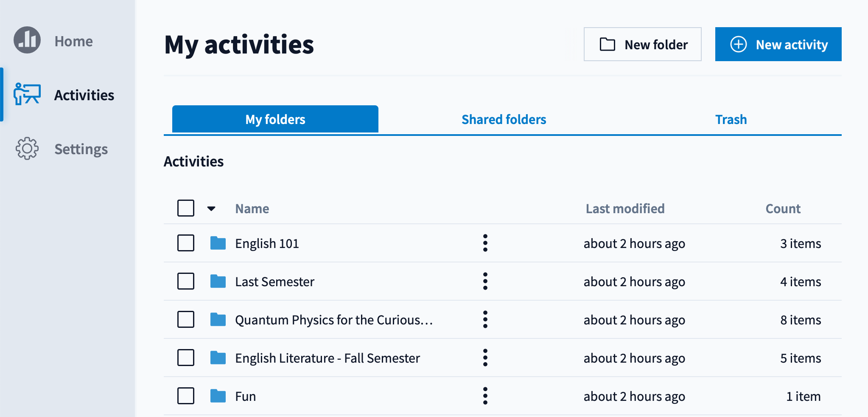This screenshot has width=868, height=417.
Task: Click the '5 items' count for English Literature
Action: (801, 358)
